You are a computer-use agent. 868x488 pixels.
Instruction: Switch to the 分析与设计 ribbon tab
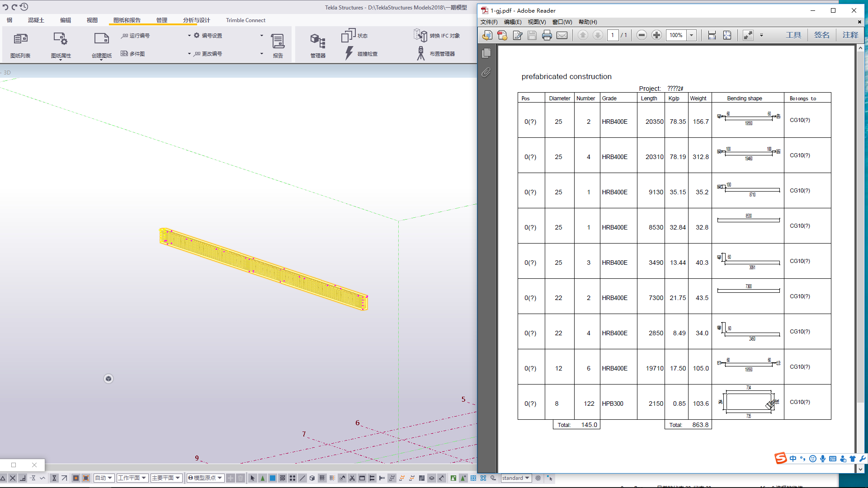pyautogui.click(x=196, y=20)
